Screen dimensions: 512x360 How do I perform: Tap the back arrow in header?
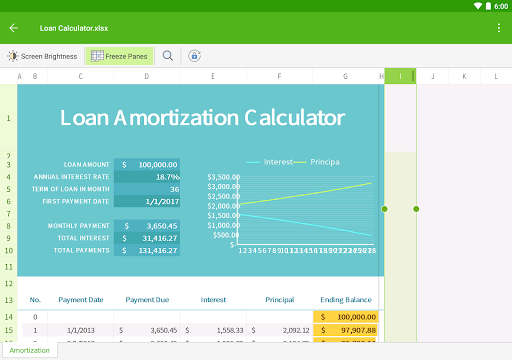(14, 28)
